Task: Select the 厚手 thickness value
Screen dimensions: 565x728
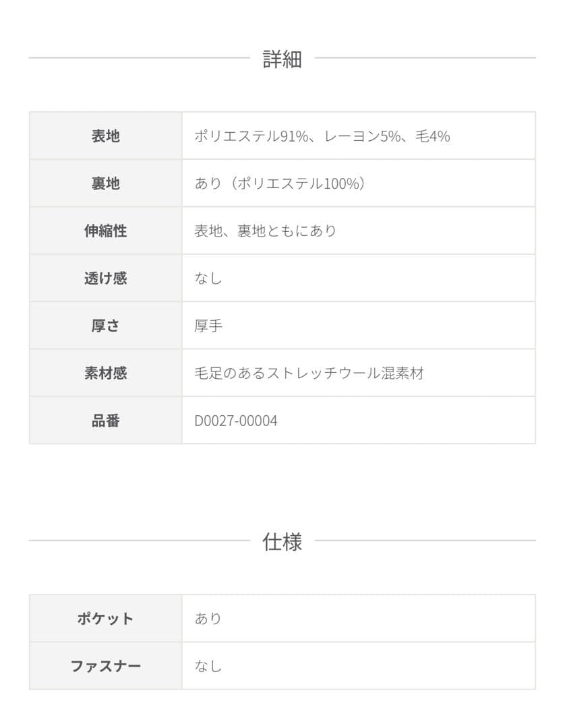Action: pos(208,326)
